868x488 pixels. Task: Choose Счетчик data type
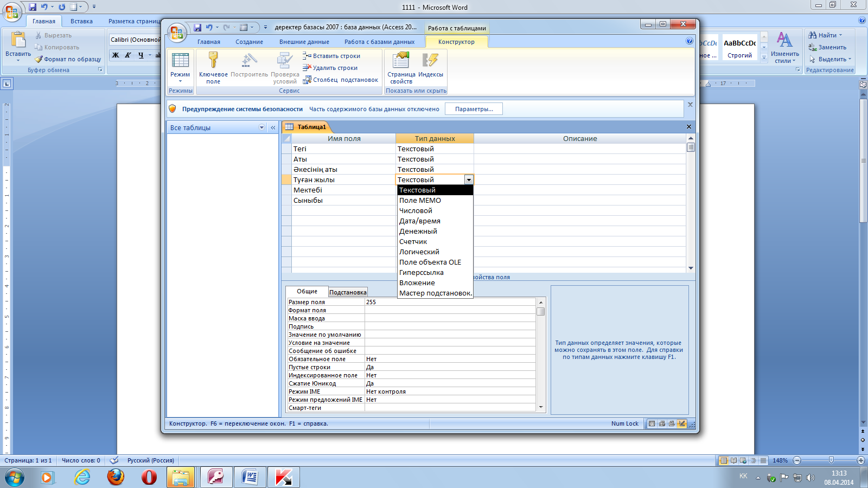[435, 241]
